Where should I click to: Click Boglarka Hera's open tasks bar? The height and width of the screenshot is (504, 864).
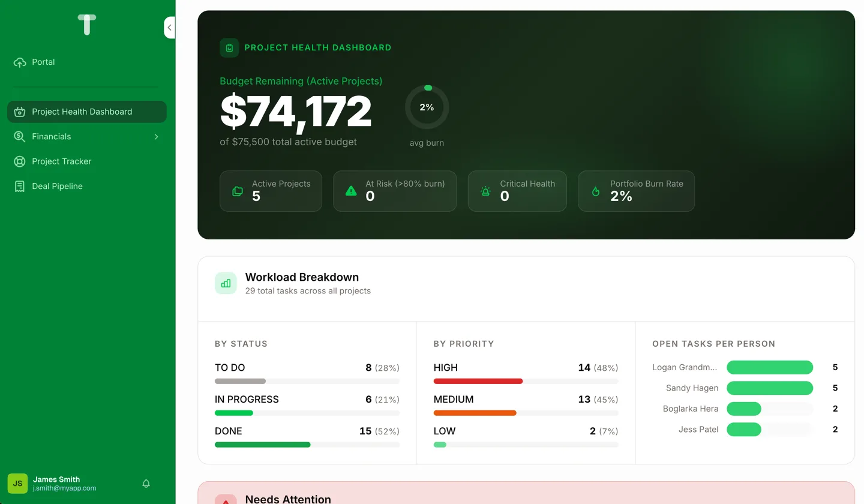tap(770, 409)
